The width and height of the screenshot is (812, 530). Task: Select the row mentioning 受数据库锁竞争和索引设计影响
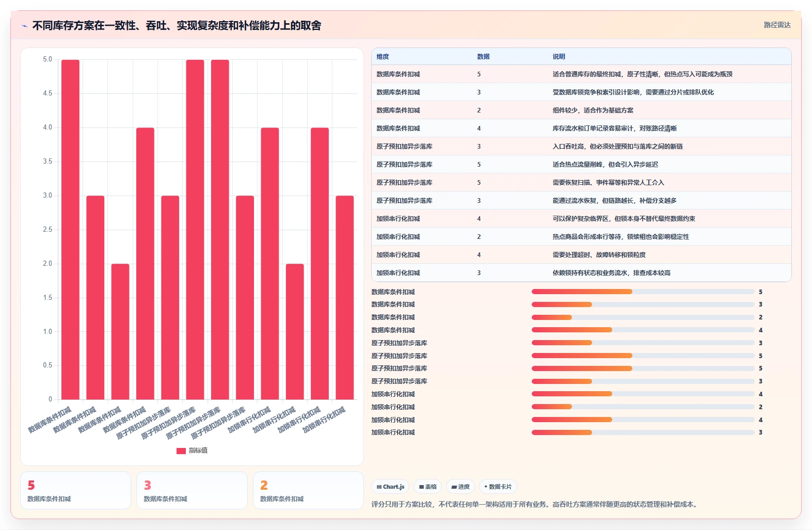(581, 92)
